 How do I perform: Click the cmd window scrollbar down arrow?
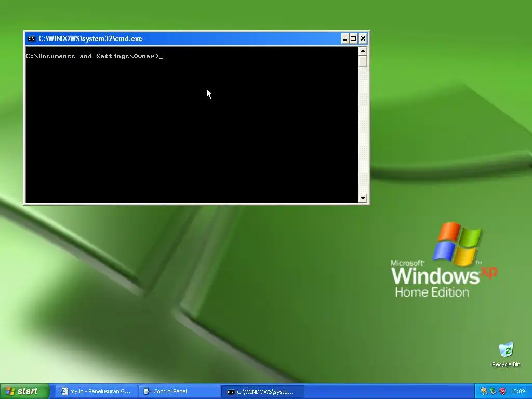pyautogui.click(x=363, y=198)
